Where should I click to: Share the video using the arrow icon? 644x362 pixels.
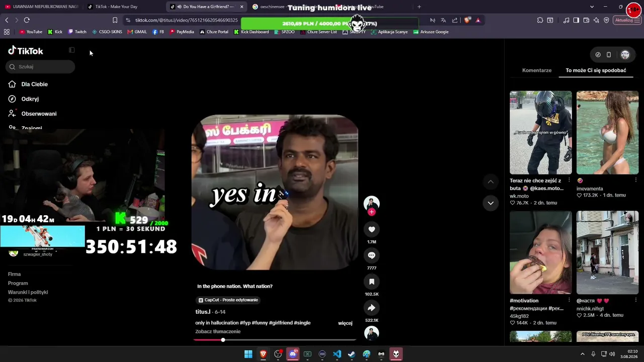tap(372, 308)
